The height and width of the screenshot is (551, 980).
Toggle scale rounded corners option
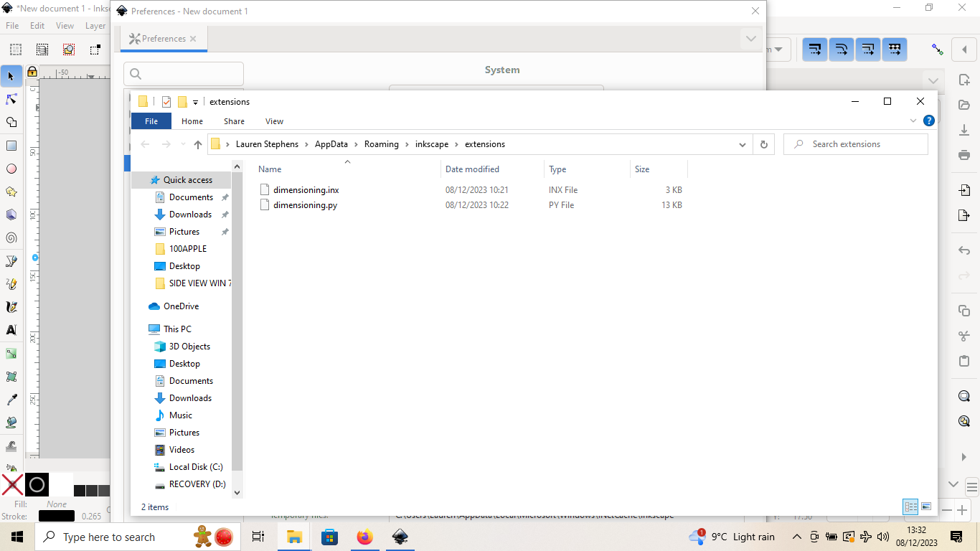[842, 50]
